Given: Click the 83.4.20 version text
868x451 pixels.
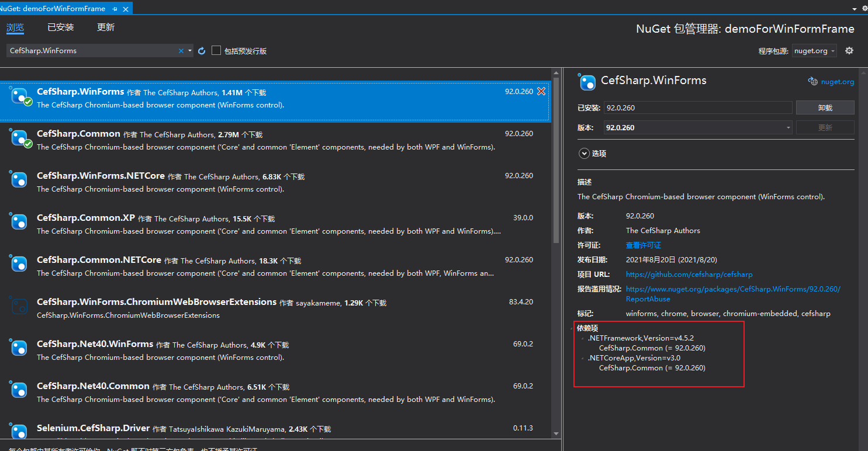Looking at the screenshot, I should coord(521,302).
